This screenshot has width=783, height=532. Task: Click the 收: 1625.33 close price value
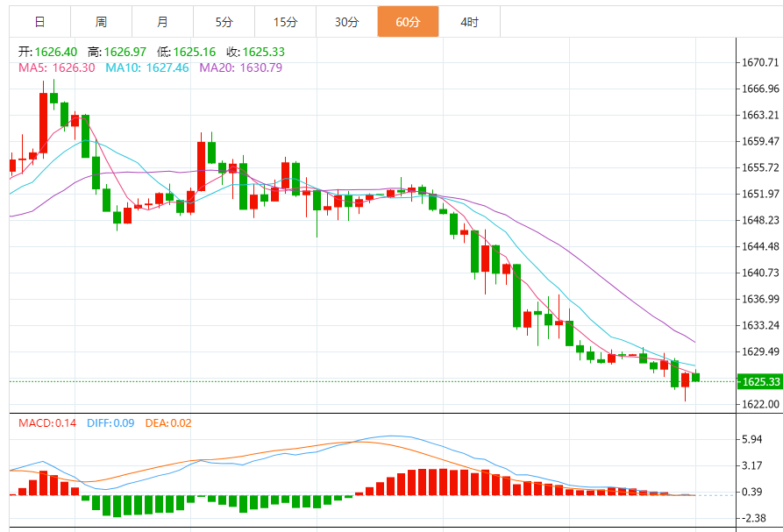256,52
